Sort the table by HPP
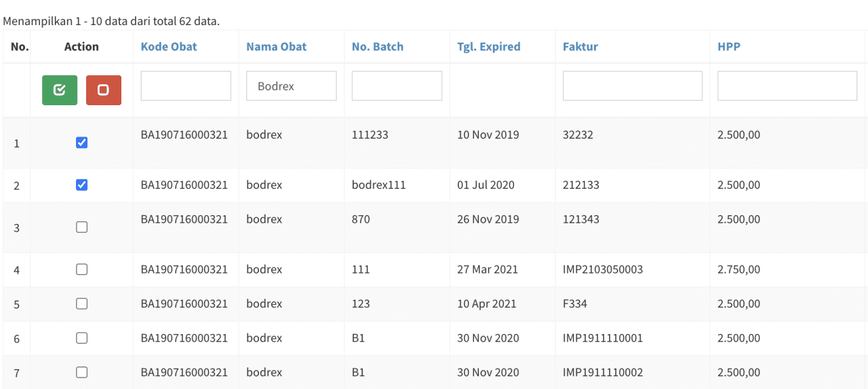The width and height of the screenshot is (868, 389). [728, 47]
